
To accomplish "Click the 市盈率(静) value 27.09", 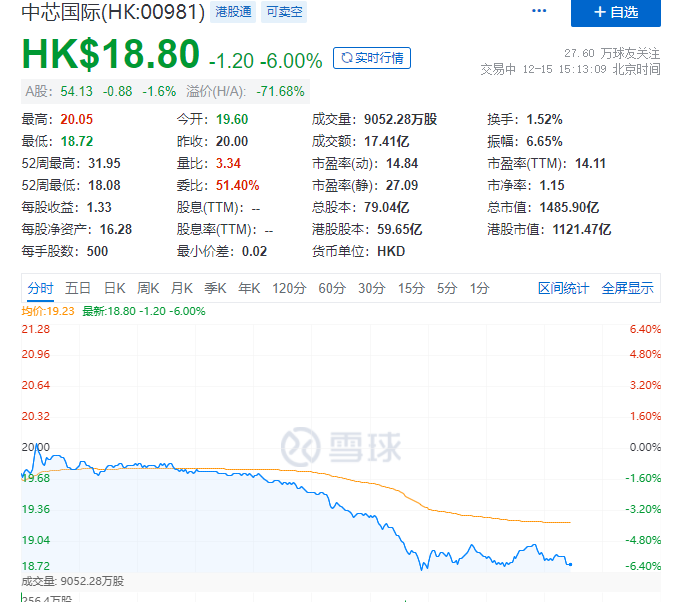I will tap(402, 185).
